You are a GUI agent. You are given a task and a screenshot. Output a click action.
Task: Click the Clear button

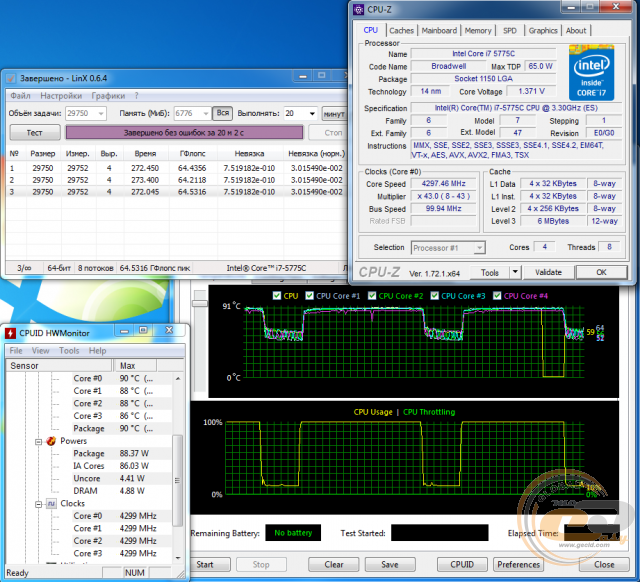tap(333, 564)
